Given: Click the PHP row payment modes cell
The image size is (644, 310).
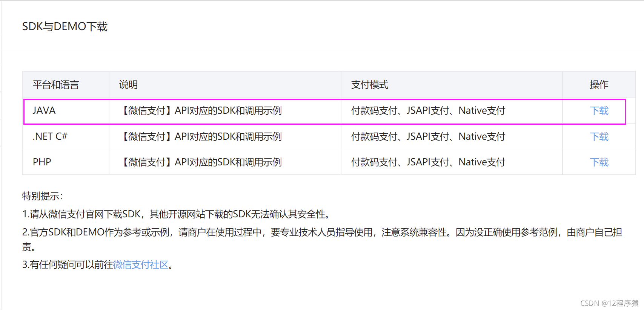Looking at the screenshot, I should point(452,162).
